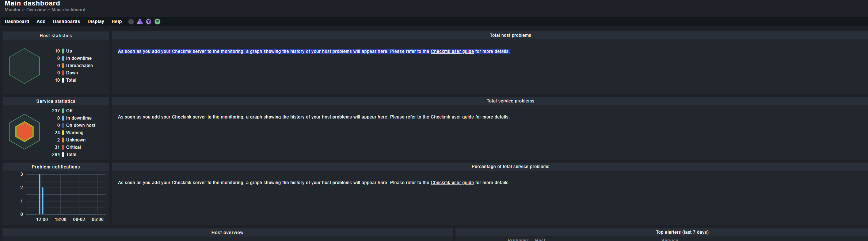The height and width of the screenshot is (241, 868).
Task: Expand the Help menu
Action: coord(117,22)
